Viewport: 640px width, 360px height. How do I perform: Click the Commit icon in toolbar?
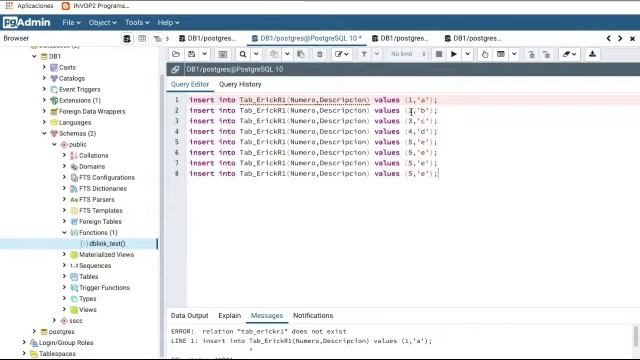tap(531, 54)
